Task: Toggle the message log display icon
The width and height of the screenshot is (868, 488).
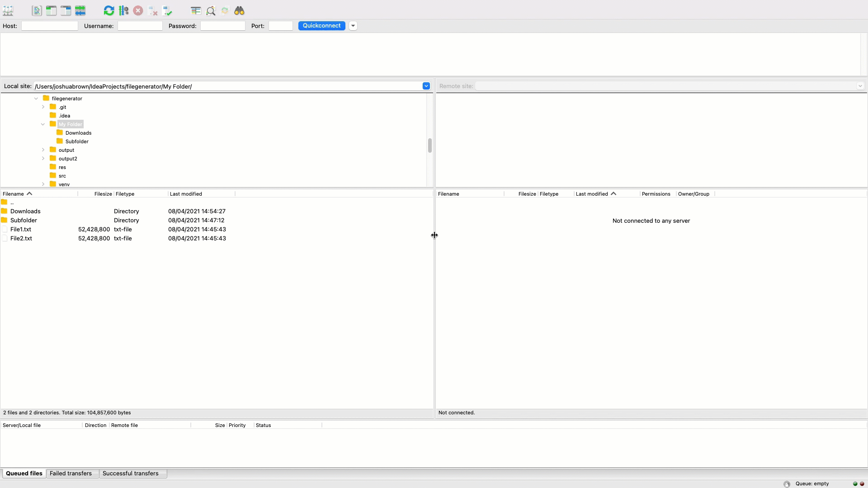Action: [x=37, y=10]
